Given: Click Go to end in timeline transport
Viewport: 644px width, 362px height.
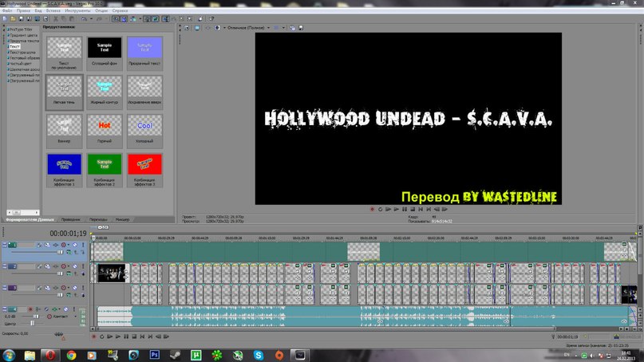Looking at the screenshot, I should [150, 336].
